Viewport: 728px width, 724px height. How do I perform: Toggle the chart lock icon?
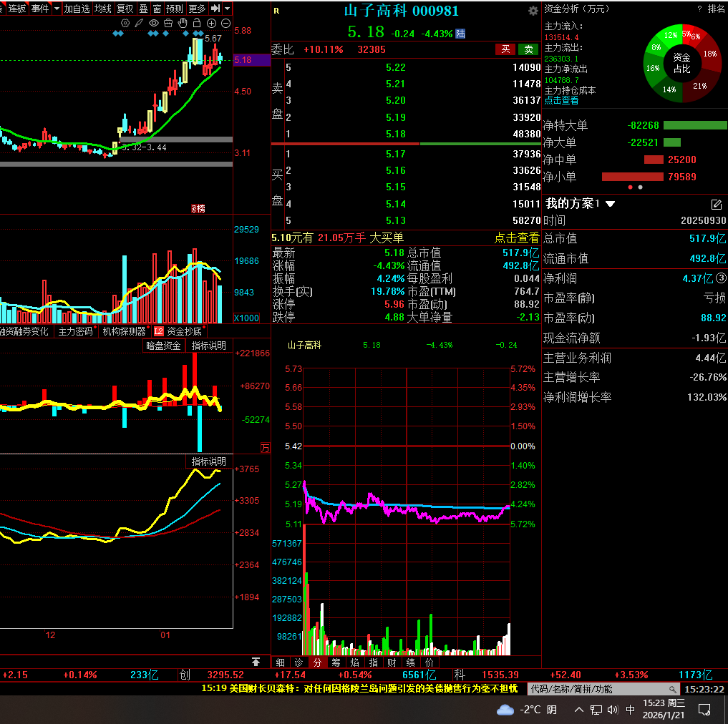coord(197,23)
